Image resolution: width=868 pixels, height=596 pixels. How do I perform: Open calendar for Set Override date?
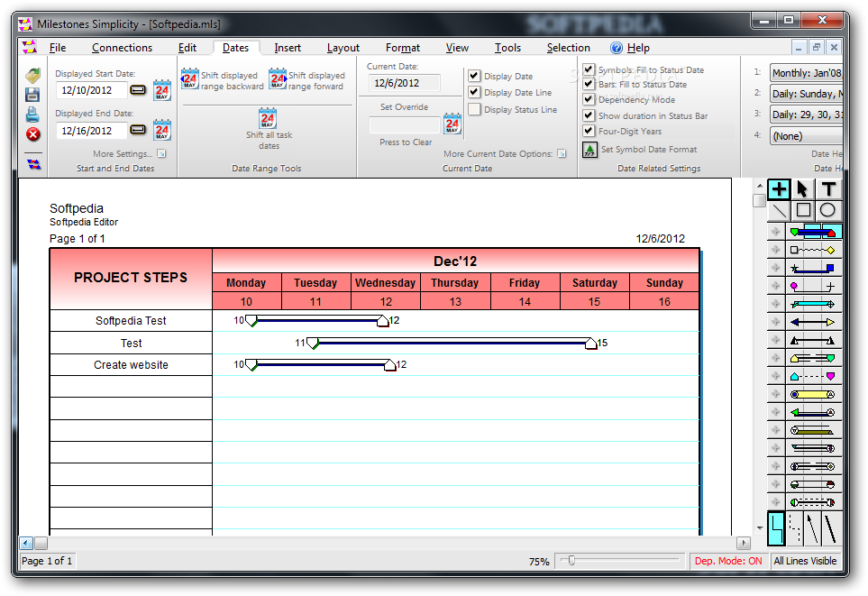(452, 124)
